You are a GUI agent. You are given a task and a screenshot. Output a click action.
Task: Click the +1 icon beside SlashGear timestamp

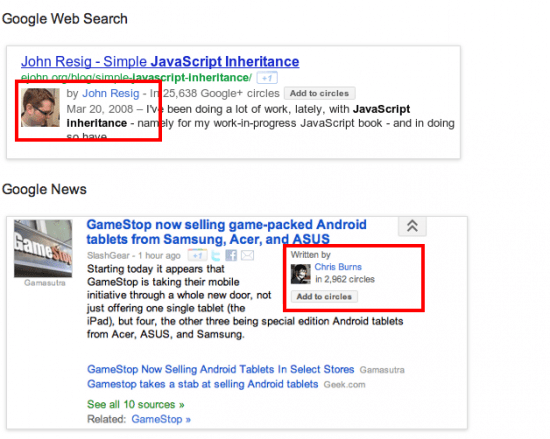coord(197,255)
